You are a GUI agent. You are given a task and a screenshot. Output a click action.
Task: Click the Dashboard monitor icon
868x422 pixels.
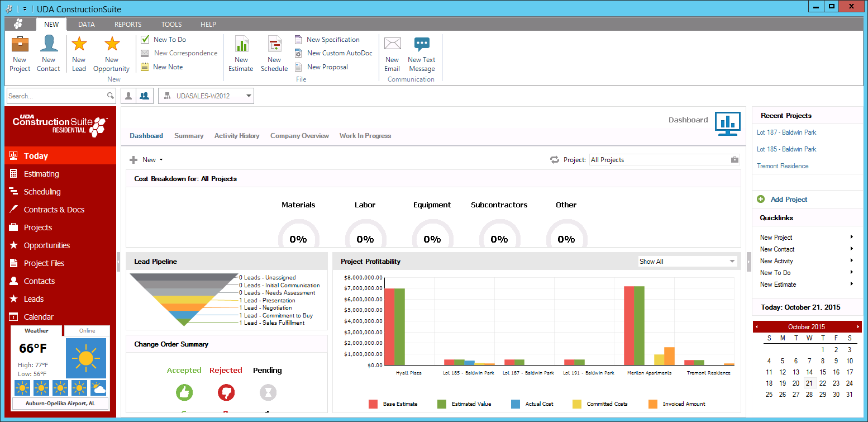point(728,124)
